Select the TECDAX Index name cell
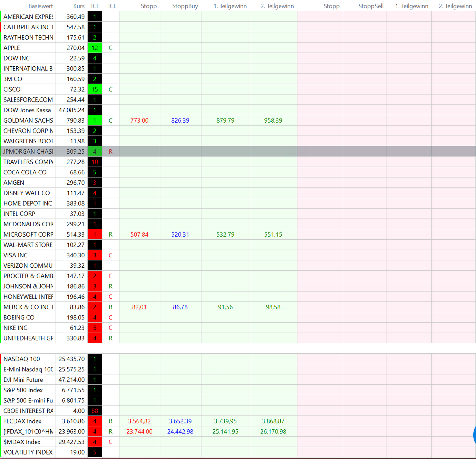Viewport: 476px width, 459px height. pyautogui.click(x=28, y=421)
